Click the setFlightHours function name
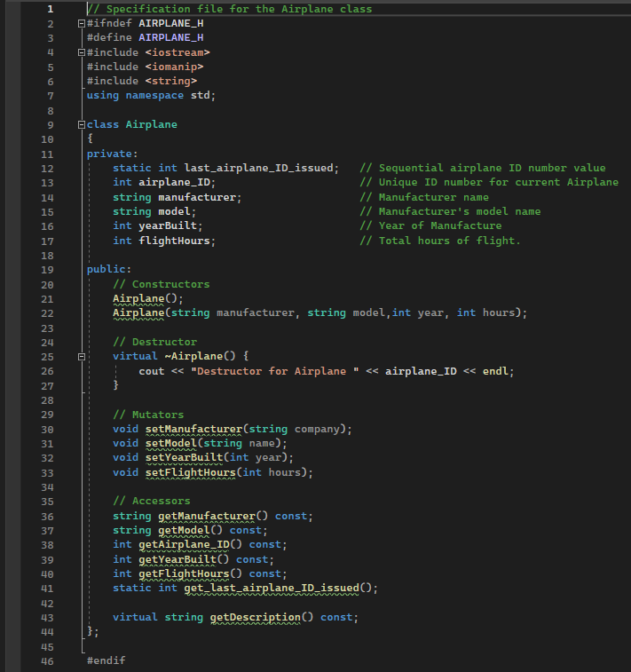The width and height of the screenshot is (631, 672). (x=190, y=473)
